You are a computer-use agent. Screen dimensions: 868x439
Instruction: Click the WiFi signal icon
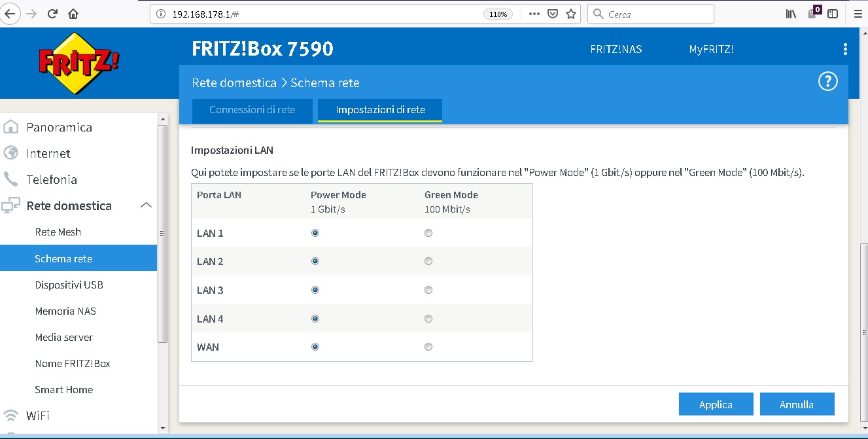pos(10,415)
